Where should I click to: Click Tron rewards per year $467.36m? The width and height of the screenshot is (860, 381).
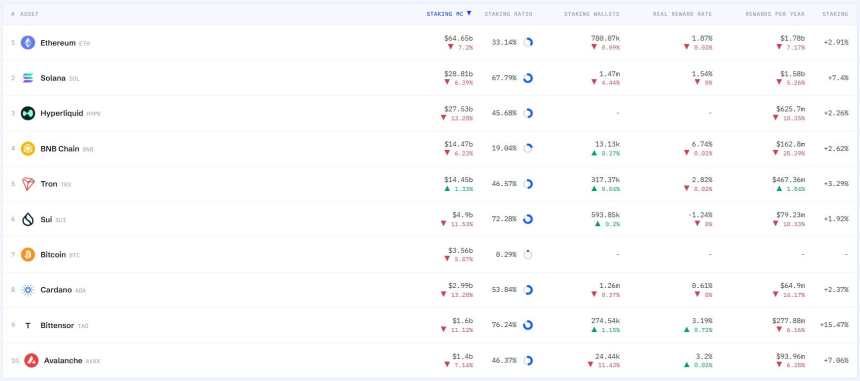coord(788,180)
